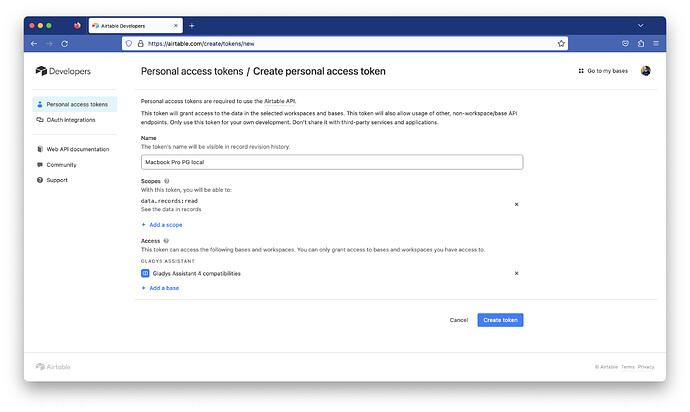Open OAuth integrations in sidebar
The width and height of the screenshot is (690, 412).
(x=70, y=119)
